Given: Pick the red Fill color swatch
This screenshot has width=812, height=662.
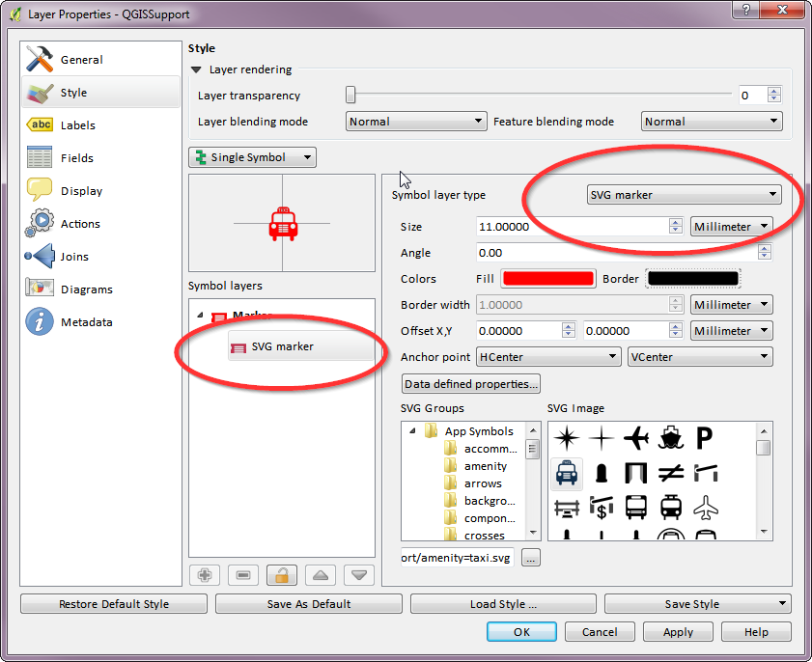Looking at the screenshot, I should [548, 279].
